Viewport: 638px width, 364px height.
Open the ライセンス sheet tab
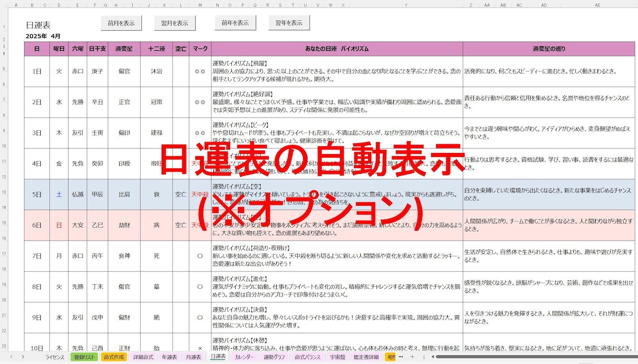click(54, 357)
